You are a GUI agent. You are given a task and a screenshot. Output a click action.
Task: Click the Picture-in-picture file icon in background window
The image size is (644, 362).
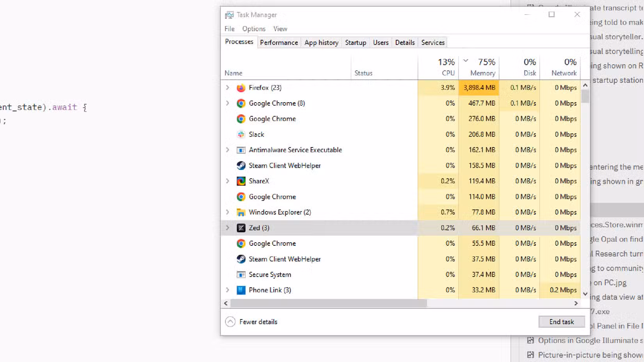coord(530,355)
